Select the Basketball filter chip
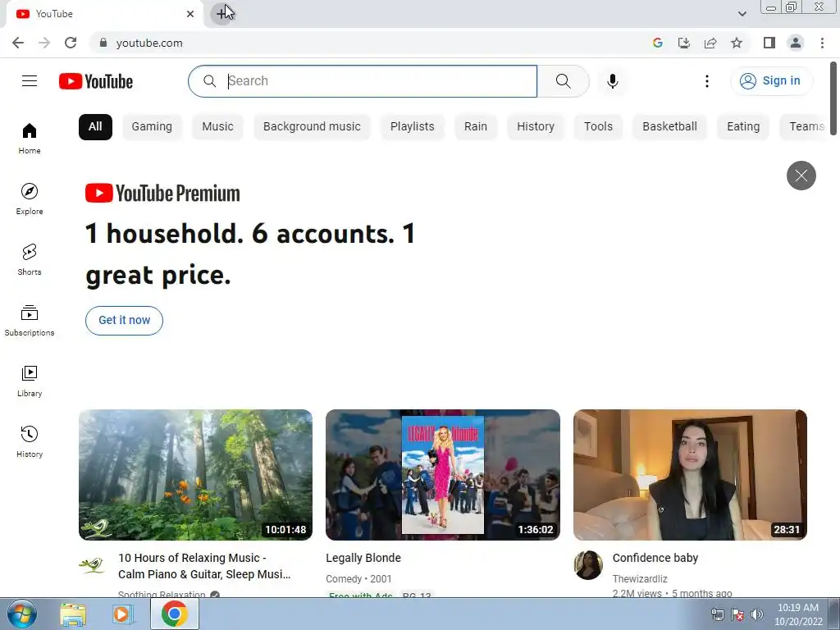This screenshot has width=840, height=630. (669, 127)
